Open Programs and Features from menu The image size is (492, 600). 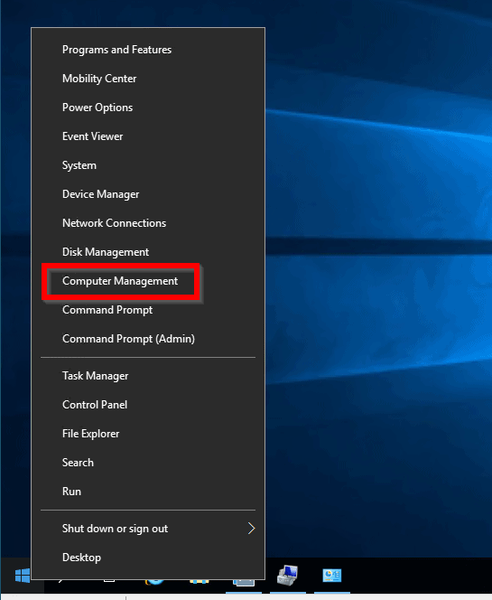coord(148,50)
